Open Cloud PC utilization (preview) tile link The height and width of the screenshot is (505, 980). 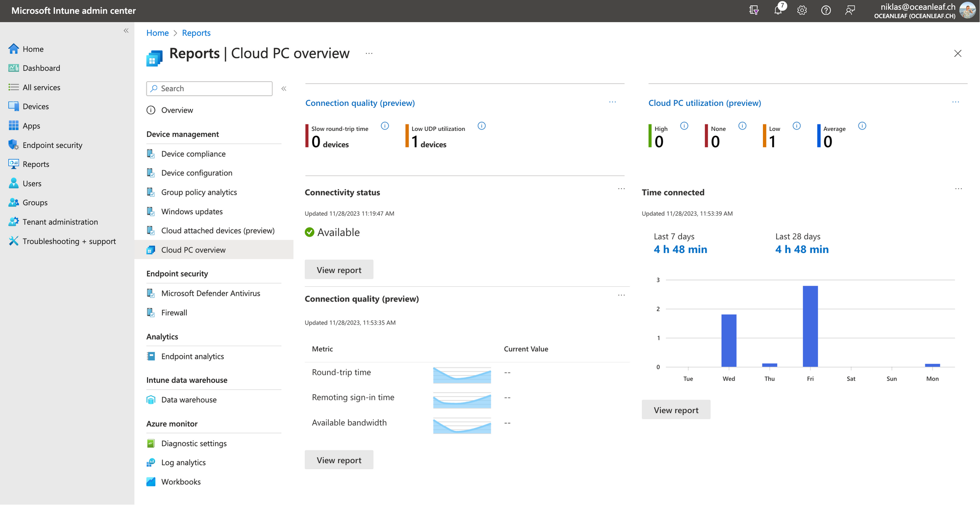pyautogui.click(x=705, y=103)
